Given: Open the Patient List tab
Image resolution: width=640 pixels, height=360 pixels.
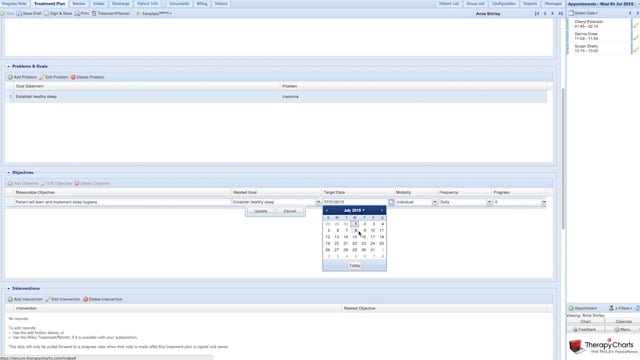Looking at the screenshot, I should (449, 4).
